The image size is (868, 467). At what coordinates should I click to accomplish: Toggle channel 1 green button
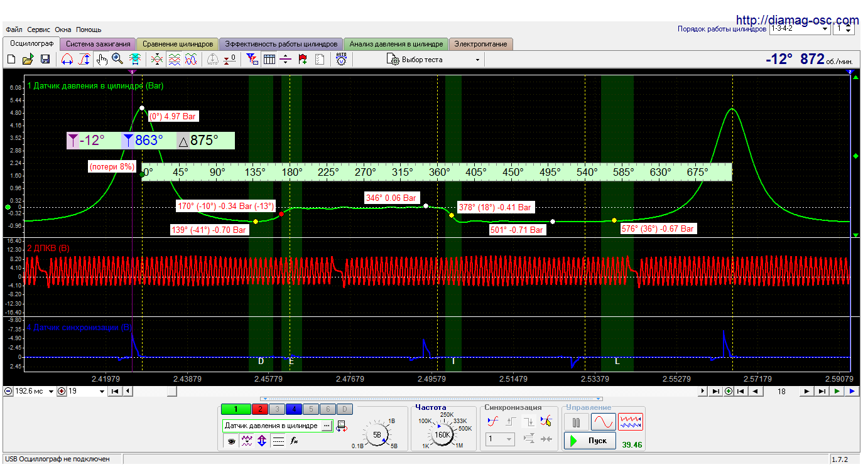click(236, 409)
